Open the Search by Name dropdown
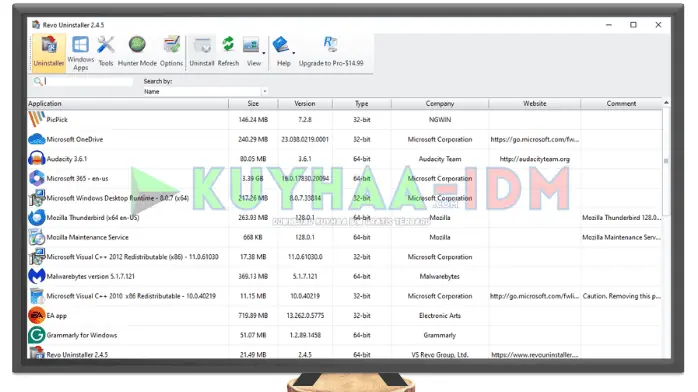 (x=264, y=91)
